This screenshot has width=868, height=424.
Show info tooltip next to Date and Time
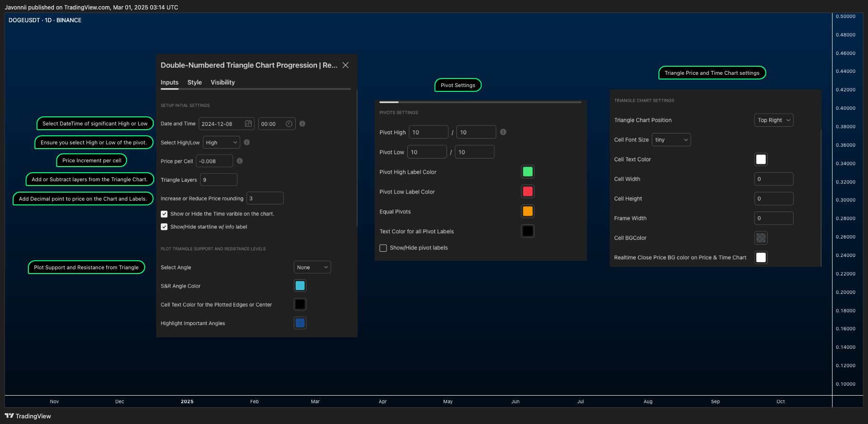302,124
